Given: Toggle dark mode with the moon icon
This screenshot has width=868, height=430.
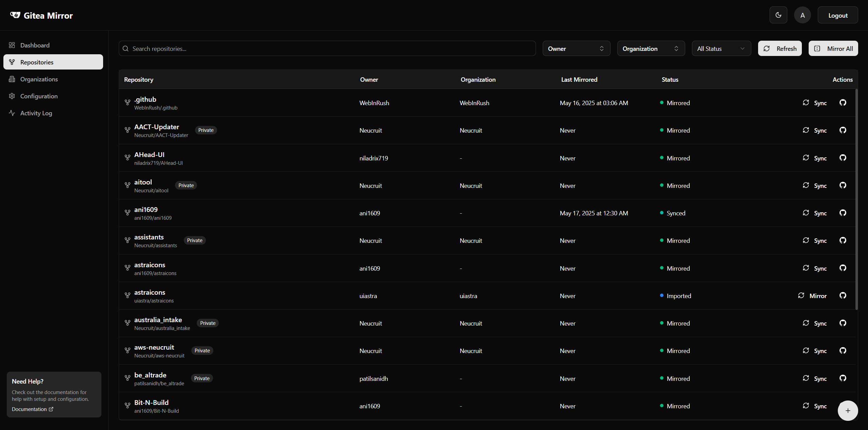Looking at the screenshot, I should click(x=778, y=15).
